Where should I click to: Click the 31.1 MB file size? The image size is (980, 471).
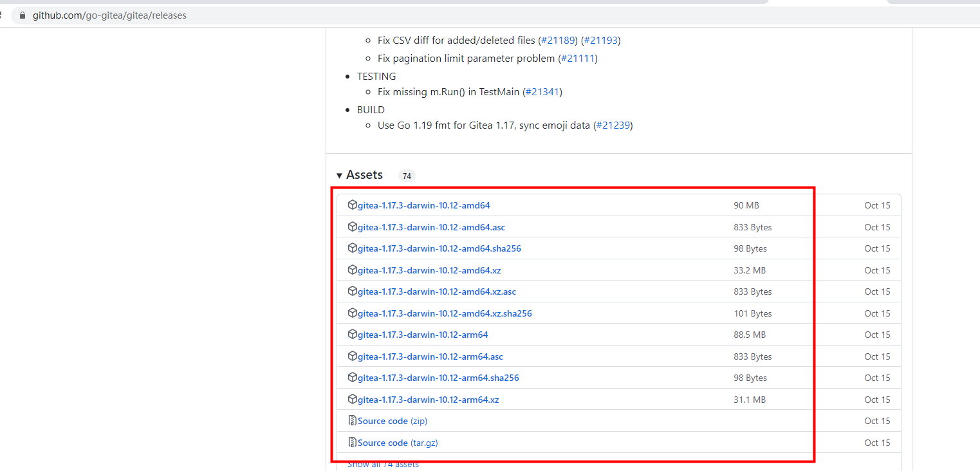coord(750,400)
